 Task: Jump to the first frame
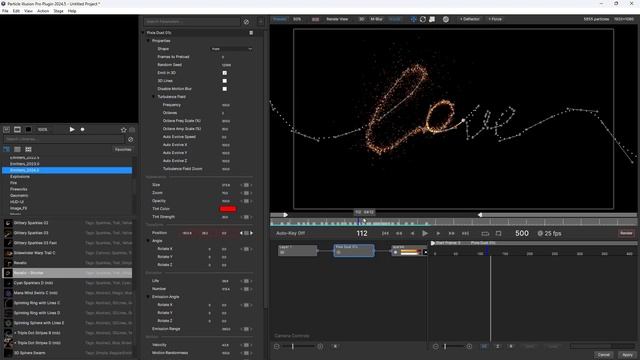[385, 233]
